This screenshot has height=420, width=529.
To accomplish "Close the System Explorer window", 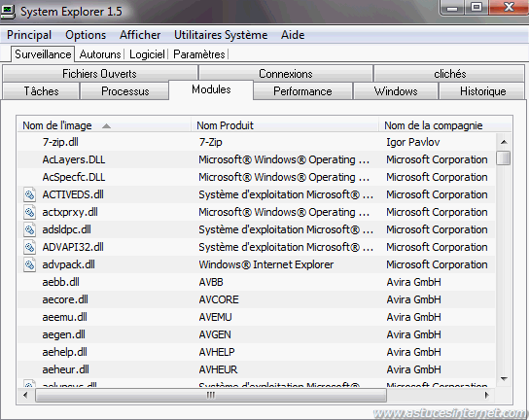I will (509, 8).
